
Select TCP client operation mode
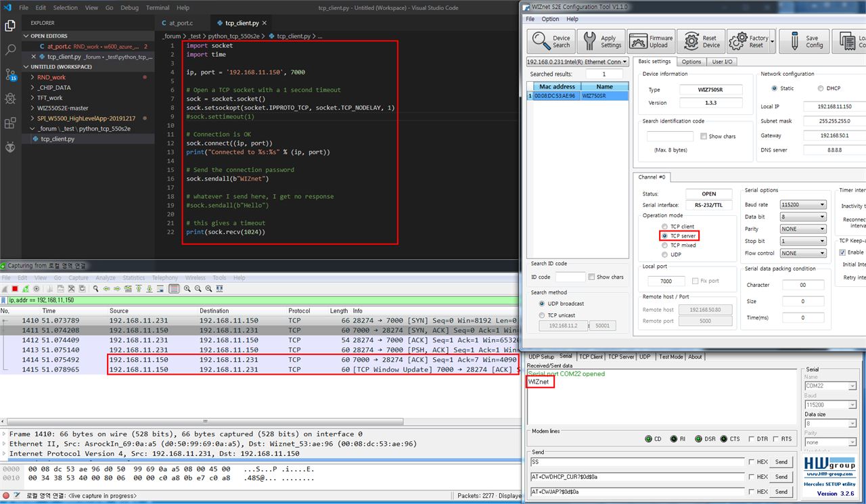click(x=665, y=227)
